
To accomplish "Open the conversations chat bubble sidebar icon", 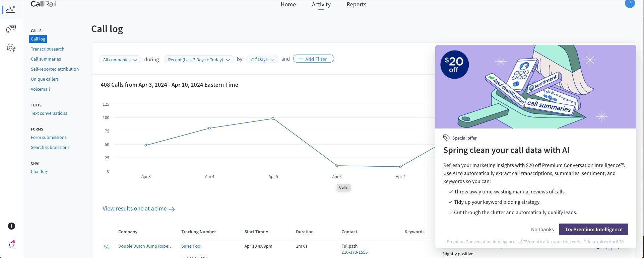I will coord(11,29).
